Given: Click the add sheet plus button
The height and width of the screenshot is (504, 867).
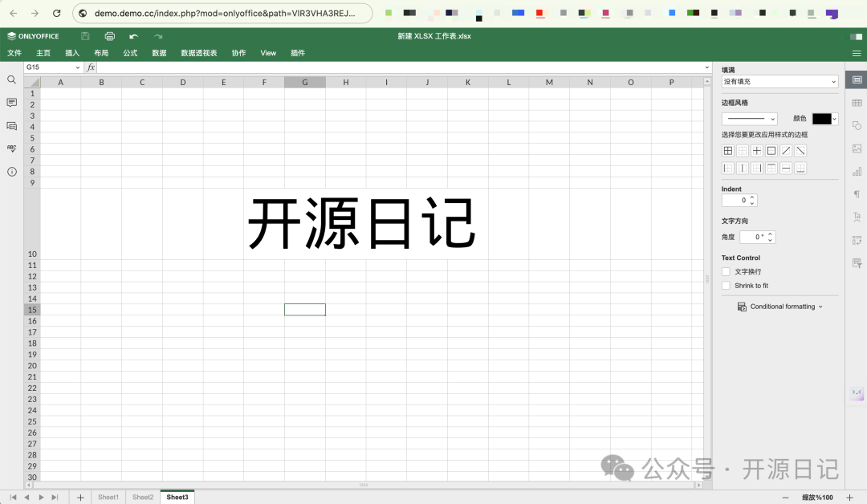Looking at the screenshot, I should point(80,498).
